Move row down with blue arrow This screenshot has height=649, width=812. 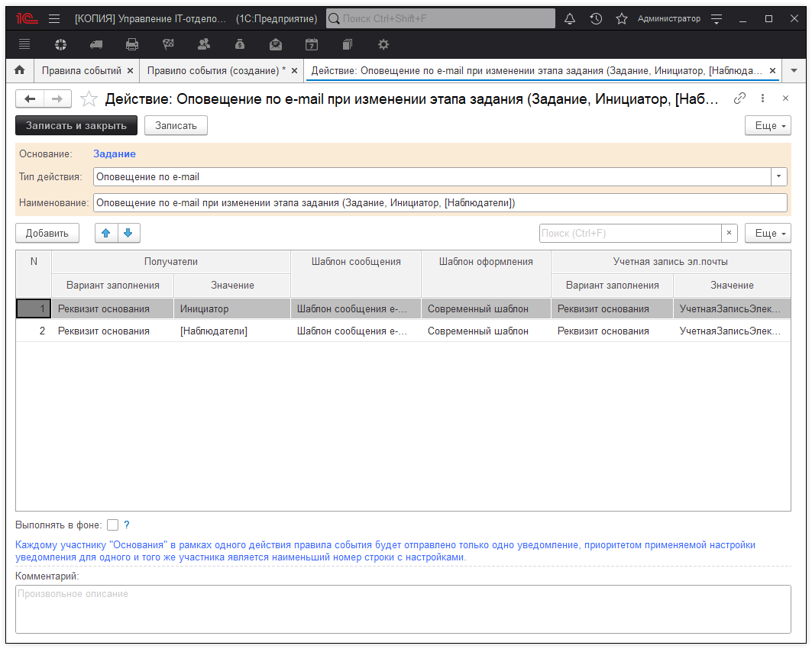[128, 233]
